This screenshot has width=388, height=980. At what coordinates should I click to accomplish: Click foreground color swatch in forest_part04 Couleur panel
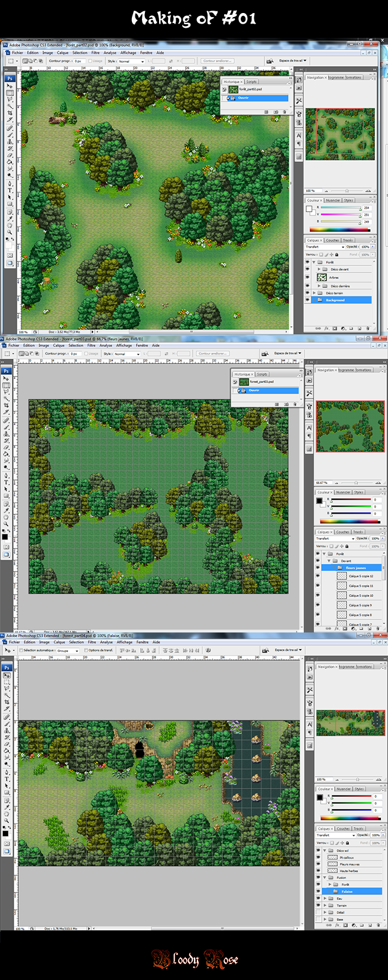pos(319,796)
